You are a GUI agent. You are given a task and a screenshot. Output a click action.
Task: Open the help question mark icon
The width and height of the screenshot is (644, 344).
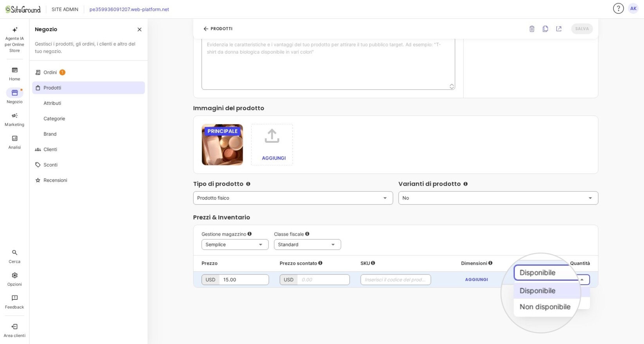[618, 8]
